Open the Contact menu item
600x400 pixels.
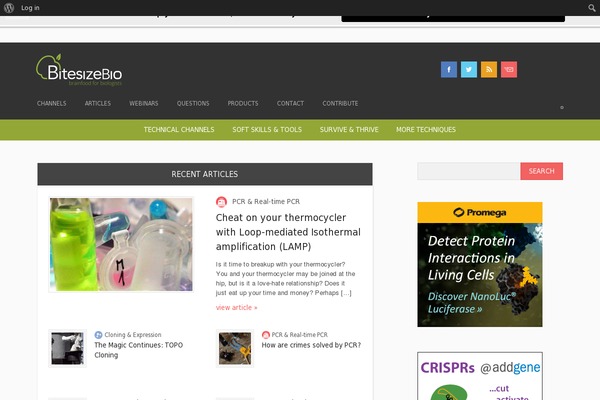(x=290, y=103)
